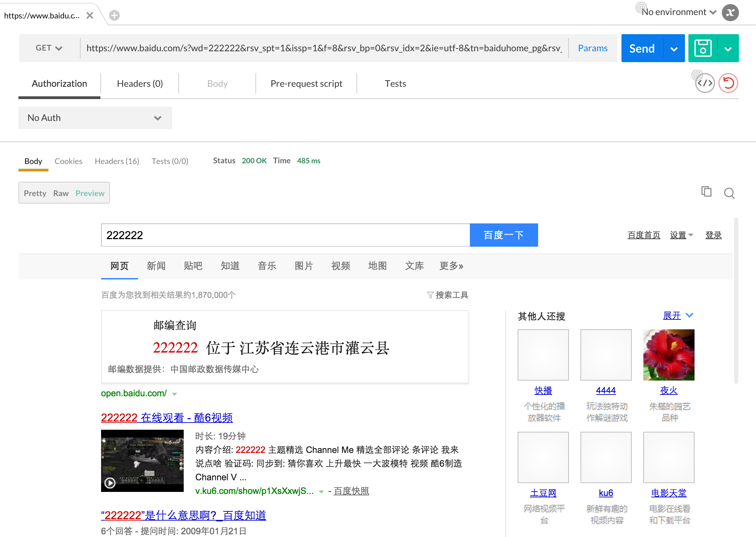
Task: Switch response view to Pretty
Action: click(x=35, y=193)
